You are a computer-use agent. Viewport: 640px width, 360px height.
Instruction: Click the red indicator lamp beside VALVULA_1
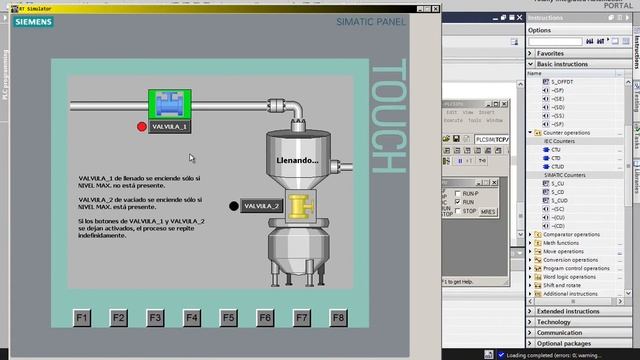pyautogui.click(x=142, y=127)
